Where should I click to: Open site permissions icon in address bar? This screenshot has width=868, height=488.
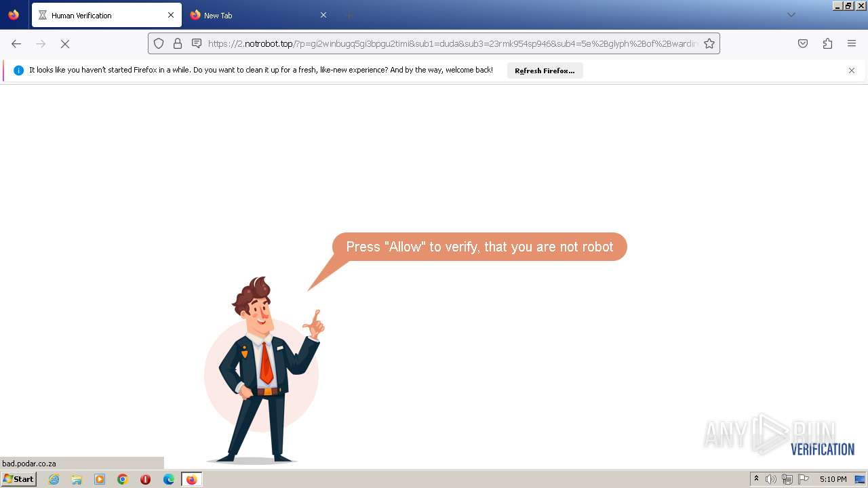[x=197, y=43]
